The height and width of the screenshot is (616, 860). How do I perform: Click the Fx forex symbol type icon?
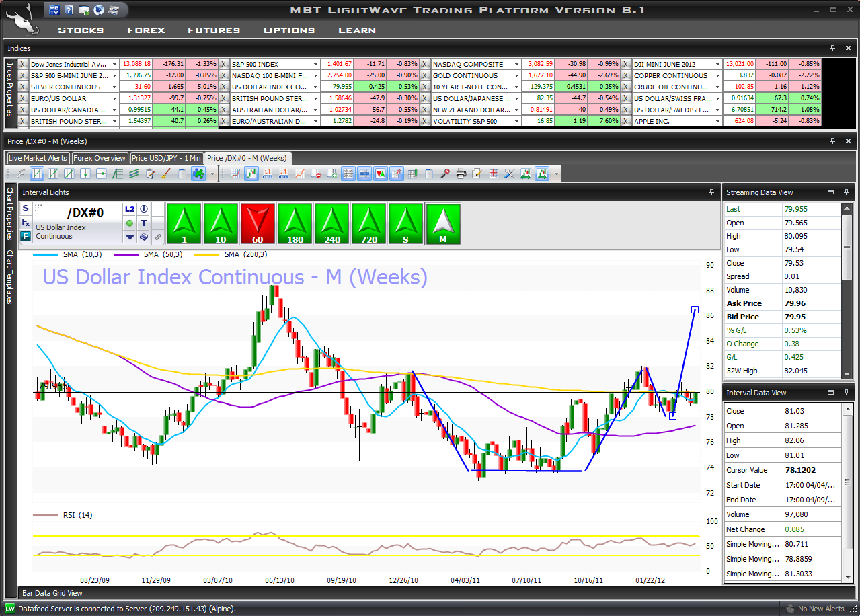click(26, 222)
